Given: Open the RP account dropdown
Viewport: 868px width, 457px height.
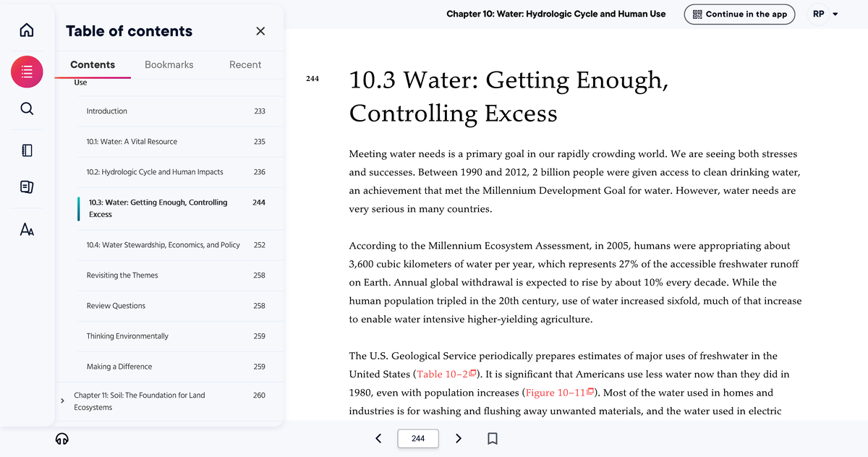Looking at the screenshot, I should tap(824, 13).
